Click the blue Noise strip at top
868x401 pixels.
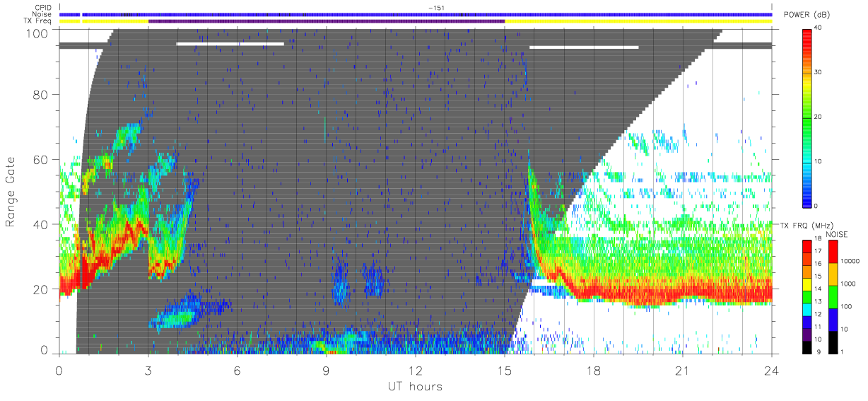(416, 14)
